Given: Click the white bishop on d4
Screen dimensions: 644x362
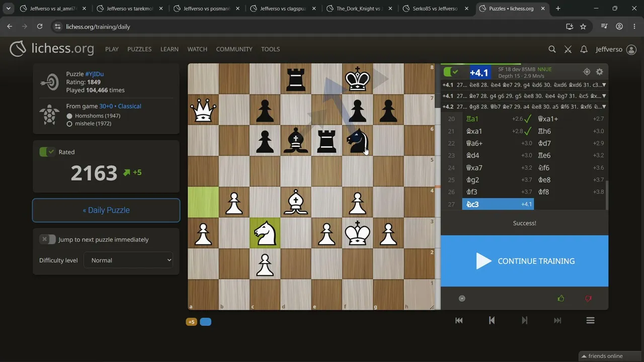Looking at the screenshot, I should [296, 202].
